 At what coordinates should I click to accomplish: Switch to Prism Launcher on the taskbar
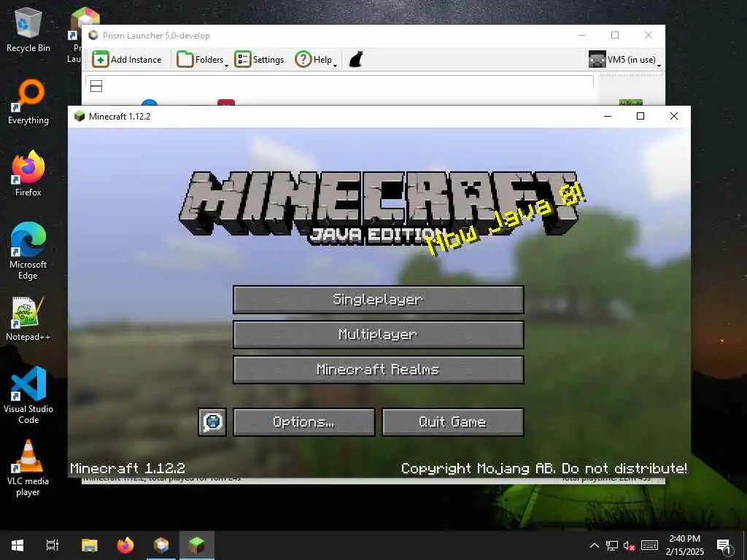coord(161,545)
